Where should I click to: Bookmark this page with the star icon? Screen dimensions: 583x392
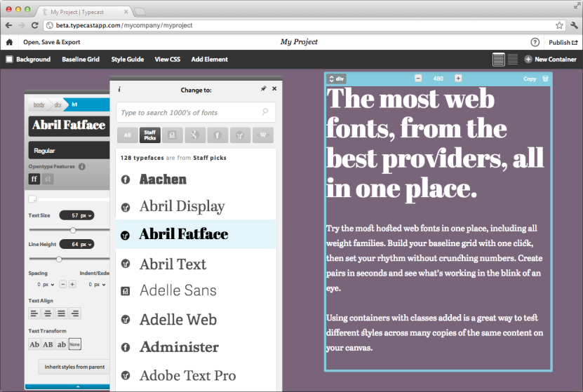click(559, 25)
